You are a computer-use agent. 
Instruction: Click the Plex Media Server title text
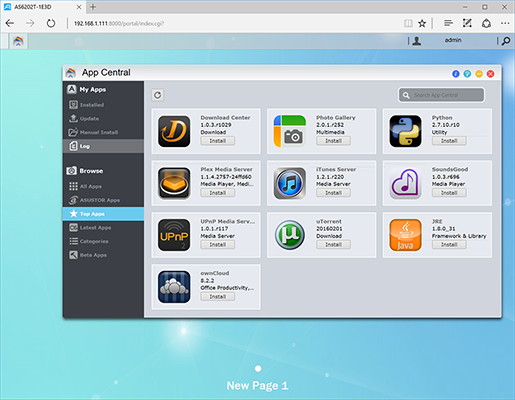[x=227, y=169]
